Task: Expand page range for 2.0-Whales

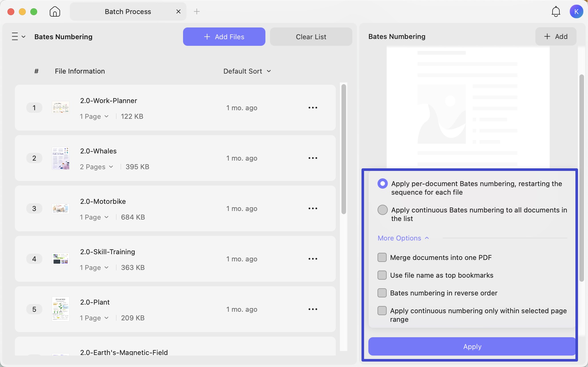Action: (x=97, y=167)
